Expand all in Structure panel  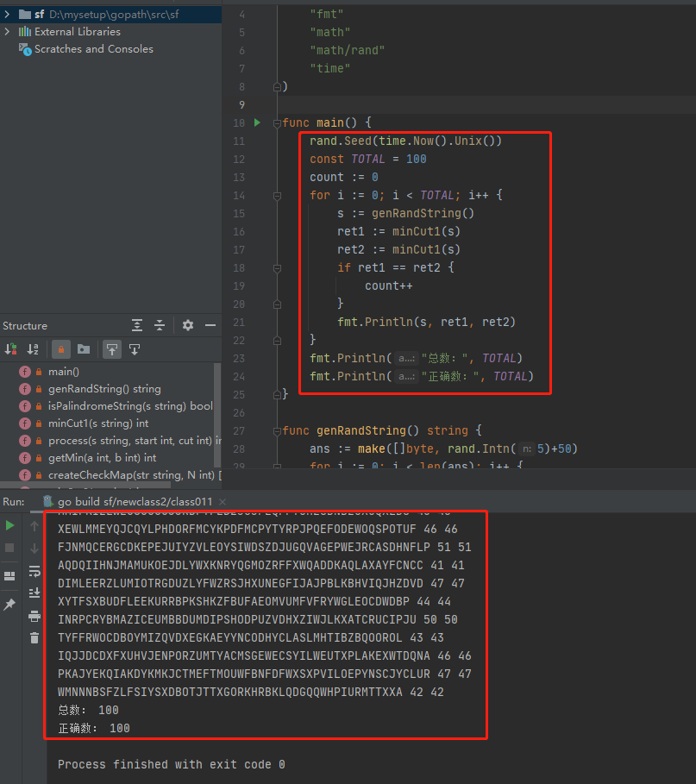click(x=137, y=325)
